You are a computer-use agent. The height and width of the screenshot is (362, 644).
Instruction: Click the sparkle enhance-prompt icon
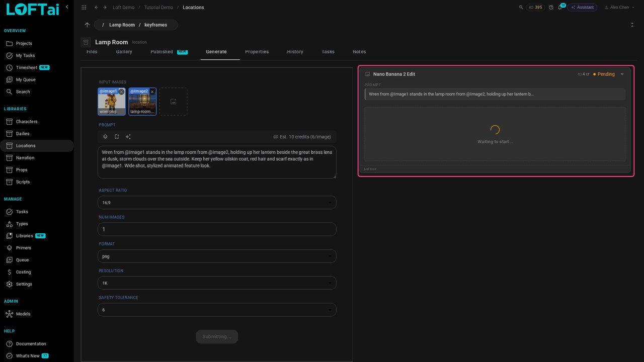coord(128,137)
